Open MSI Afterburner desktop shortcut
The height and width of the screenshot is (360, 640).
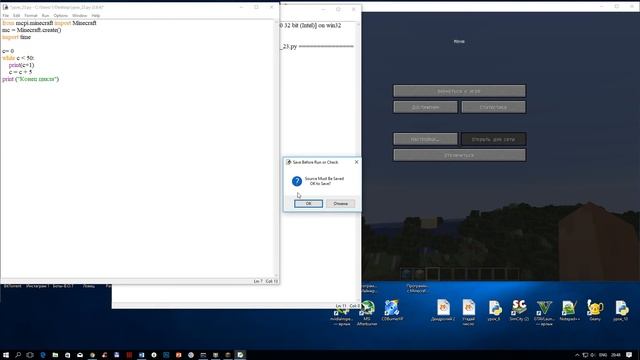click(367, 313)
